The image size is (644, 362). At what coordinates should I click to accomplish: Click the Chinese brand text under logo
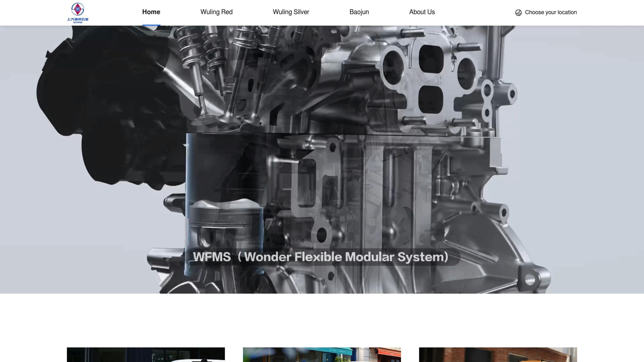[78, 19]
